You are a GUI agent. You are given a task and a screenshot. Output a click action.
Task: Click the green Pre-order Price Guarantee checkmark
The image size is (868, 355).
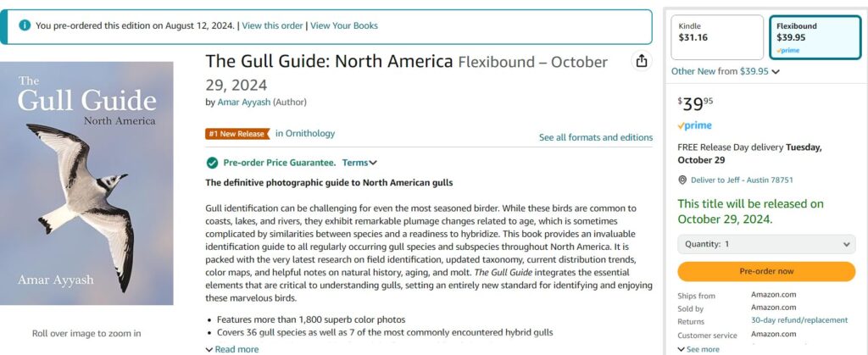[x=212, y=163]
